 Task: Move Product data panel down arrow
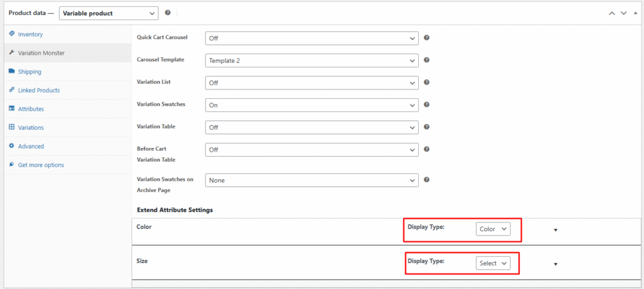click(x=623, y=13)
